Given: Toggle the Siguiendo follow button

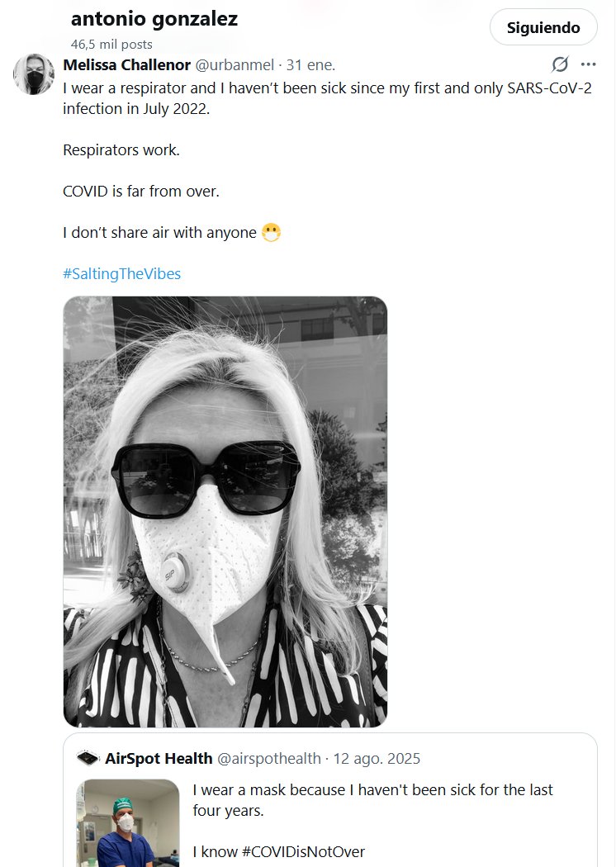Looking at the screenshot, I should (x=543, y=27).
